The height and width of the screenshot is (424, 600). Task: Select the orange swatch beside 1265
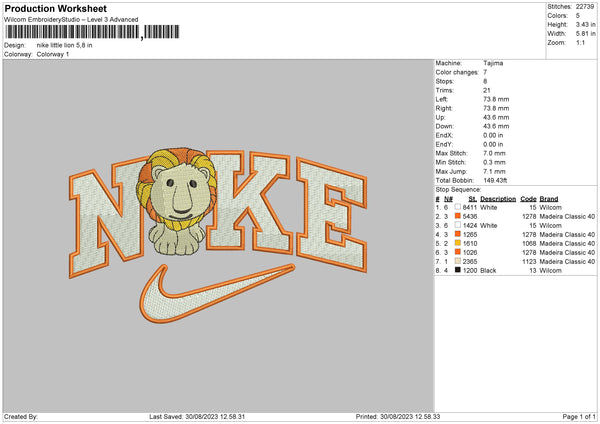458,234
